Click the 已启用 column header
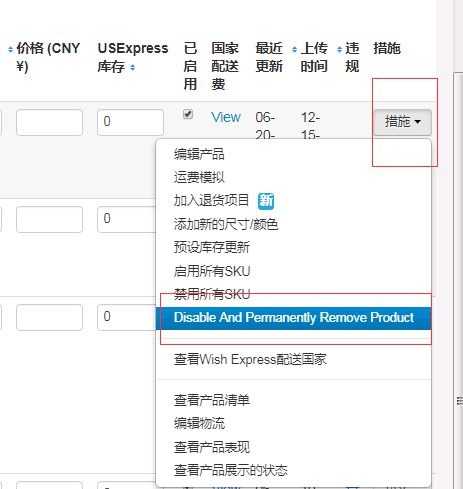463x489 pixels. pos(190,66)
